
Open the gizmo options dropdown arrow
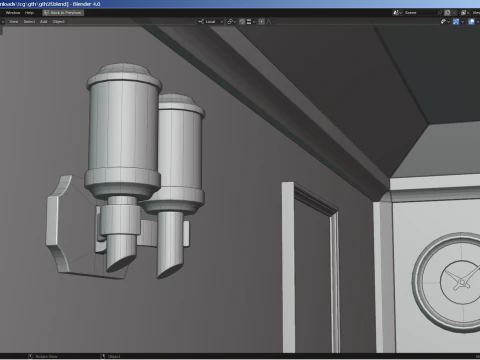pyautogui.click(x=462, y=22)
